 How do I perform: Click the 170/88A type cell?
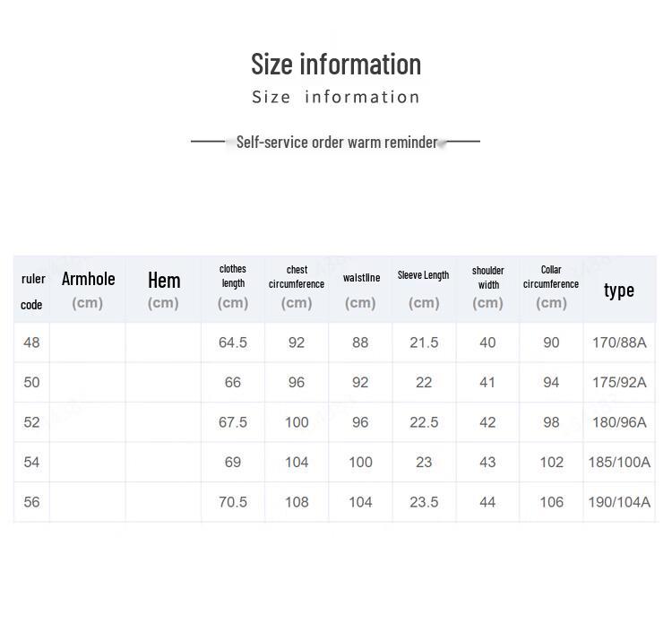(x=619, y=342)
